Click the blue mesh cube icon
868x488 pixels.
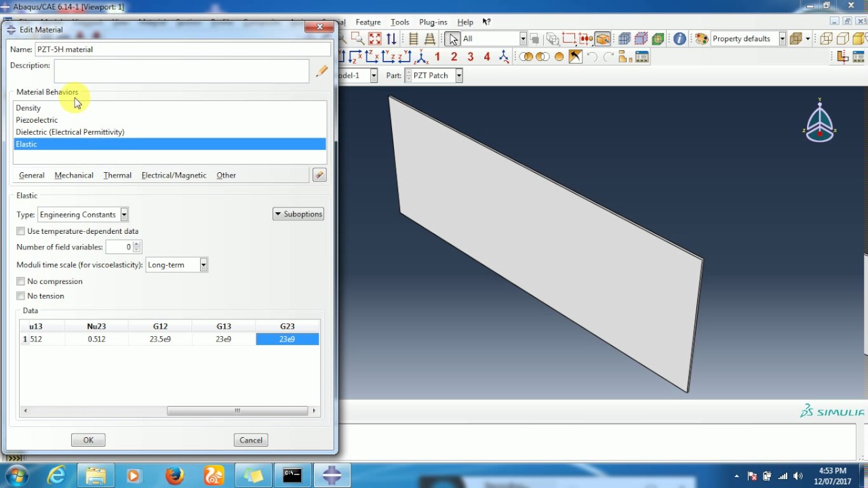tap(625, 39)
